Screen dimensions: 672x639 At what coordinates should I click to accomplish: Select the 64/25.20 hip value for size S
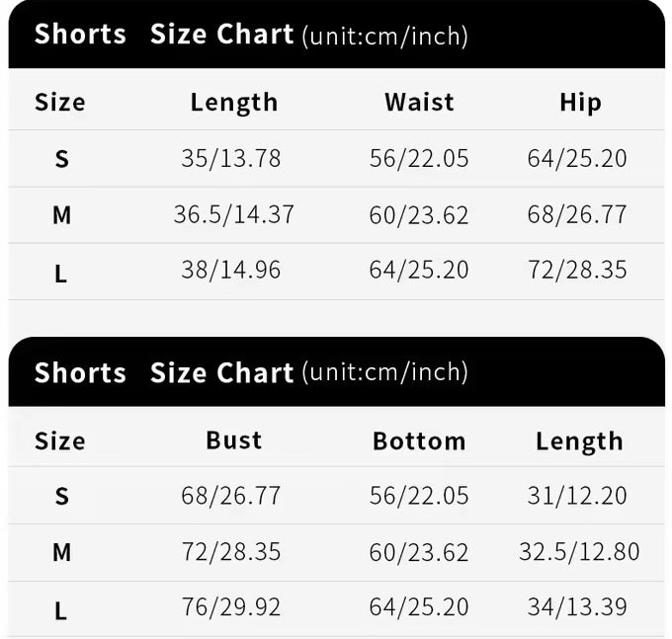coord(577,158)
